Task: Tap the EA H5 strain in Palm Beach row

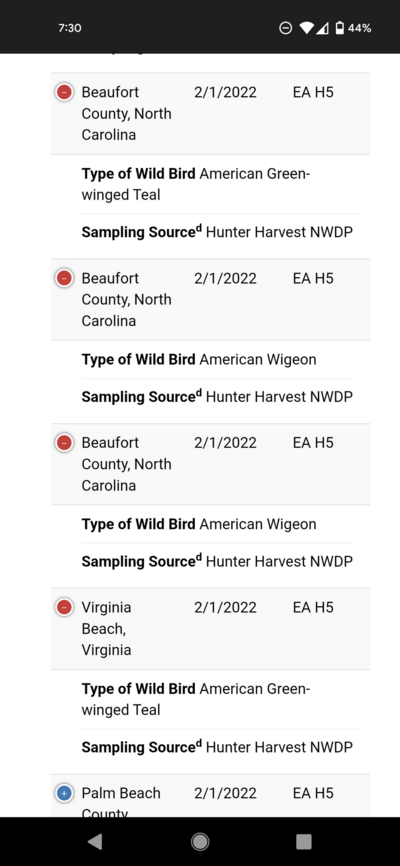Action: coord(313,793)
